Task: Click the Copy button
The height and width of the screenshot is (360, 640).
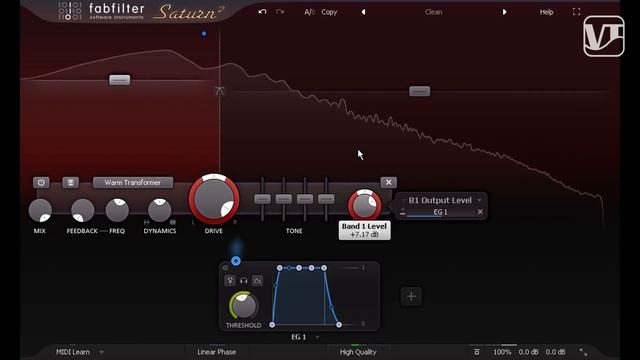Action: [329, 12]
